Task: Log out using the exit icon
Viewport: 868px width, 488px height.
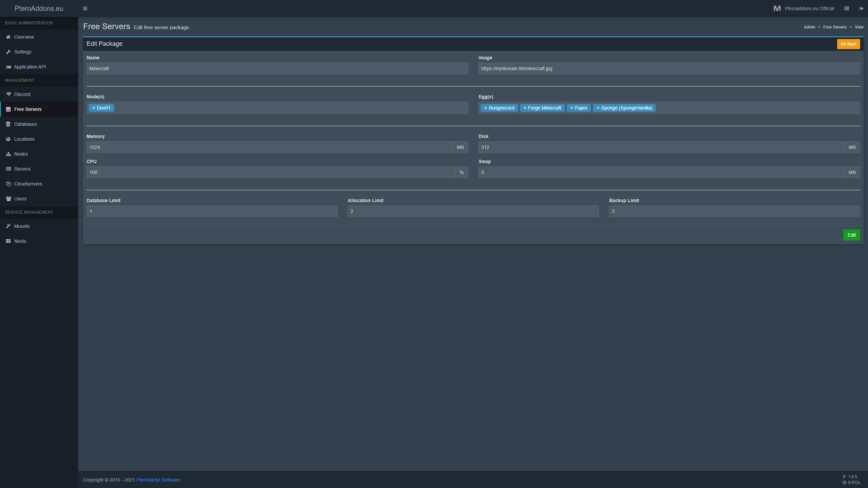Action: tap(861, 8)
